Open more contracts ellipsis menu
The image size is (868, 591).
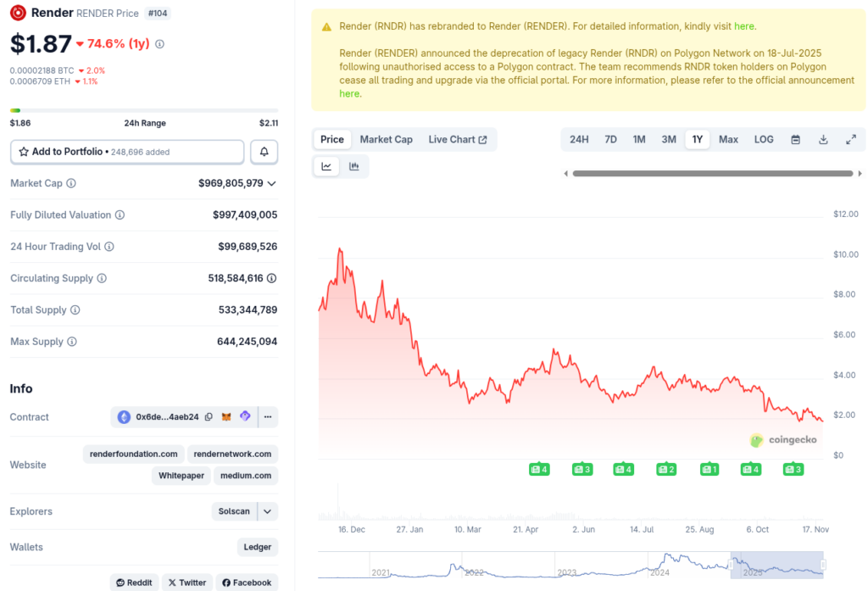coord(267,417)
